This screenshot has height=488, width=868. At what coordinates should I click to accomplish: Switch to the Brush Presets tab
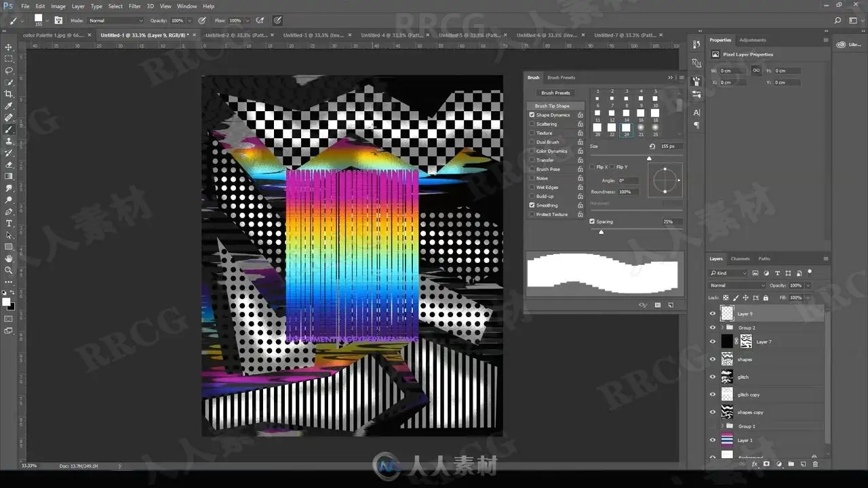click(561, 77)
